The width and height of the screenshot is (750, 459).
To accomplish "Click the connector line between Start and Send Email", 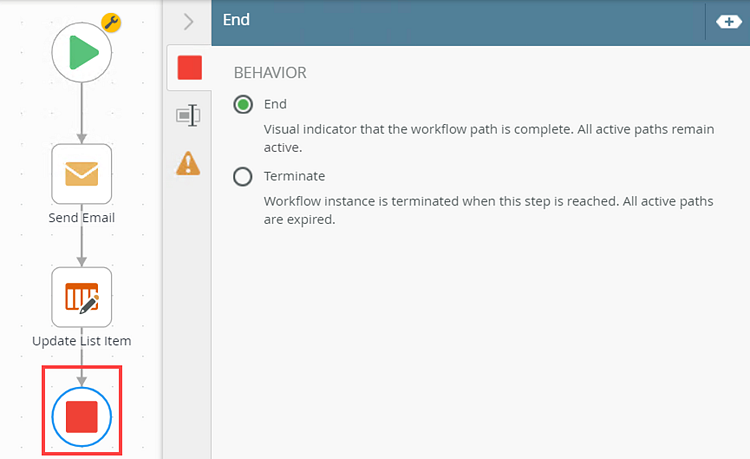I will [82, 113].
